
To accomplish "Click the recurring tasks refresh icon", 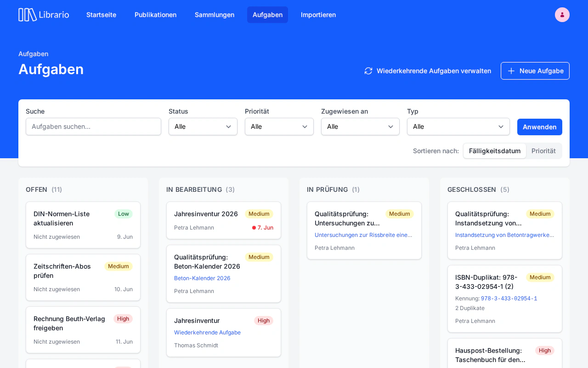I will pos(368,71).
